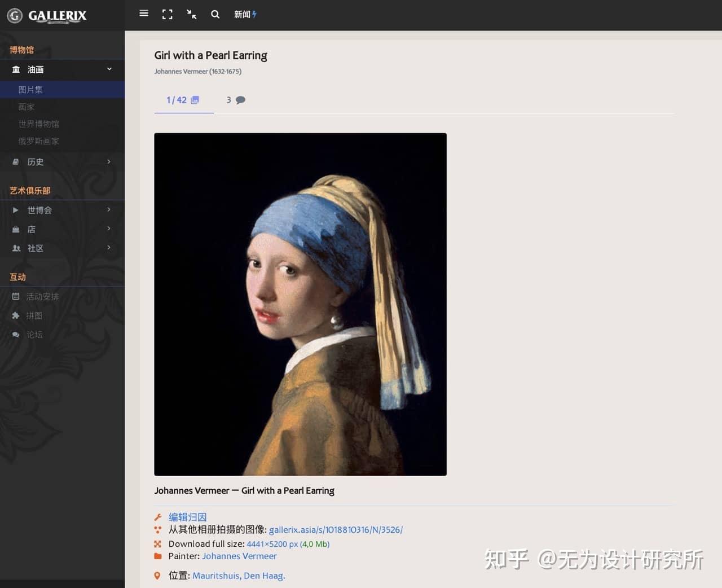Switch to the 图片集 sidebar entry
The height and width of the screenshot is (588, 722).
click(30, 89)
